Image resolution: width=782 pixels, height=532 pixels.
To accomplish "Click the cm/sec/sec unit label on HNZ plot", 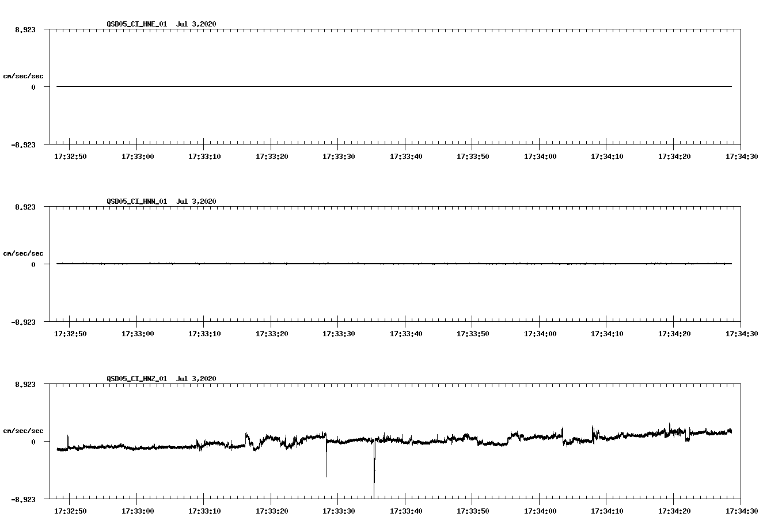I will point(23,431).
